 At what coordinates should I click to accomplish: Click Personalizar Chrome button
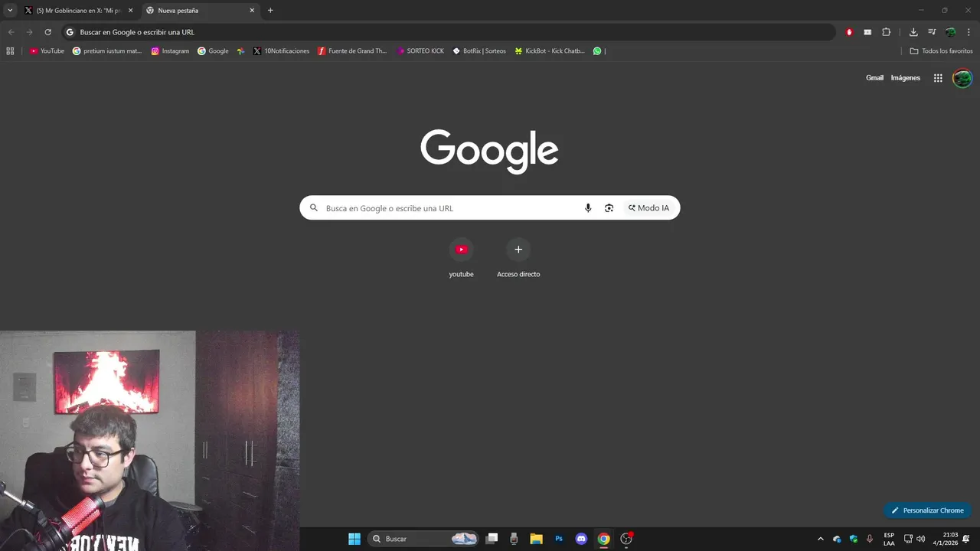coord(928,510)
